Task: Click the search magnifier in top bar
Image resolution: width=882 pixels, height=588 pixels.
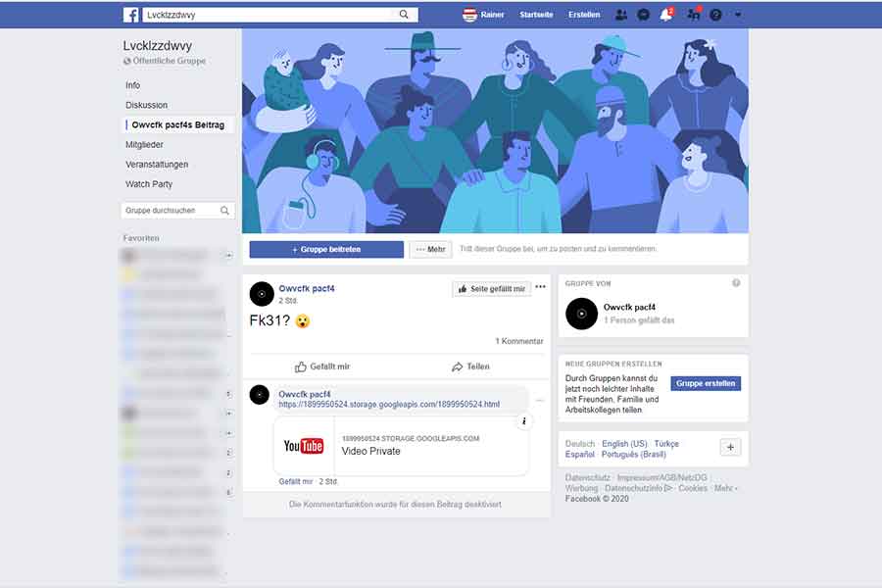Action: 404,15
